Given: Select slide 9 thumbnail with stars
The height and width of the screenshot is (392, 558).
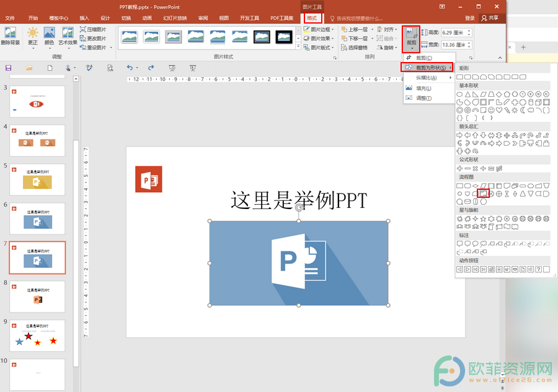Looking at the screenshot, I should click(37, 336).
